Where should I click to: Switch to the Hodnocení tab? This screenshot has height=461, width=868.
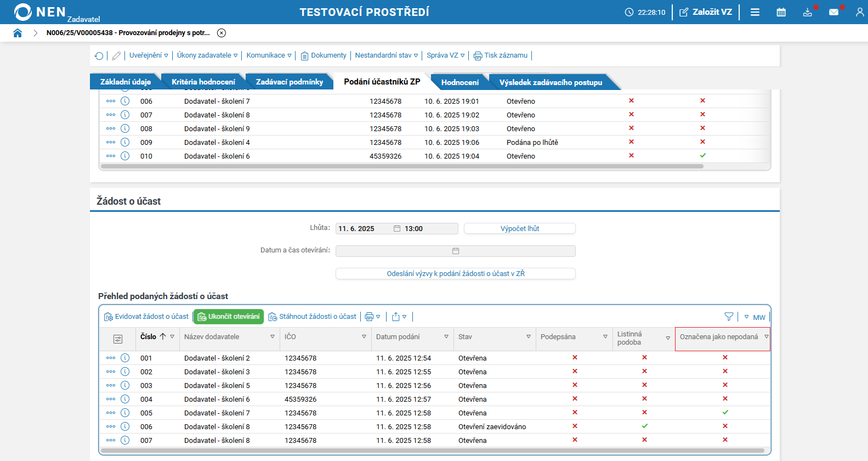[x=459, y=82]
